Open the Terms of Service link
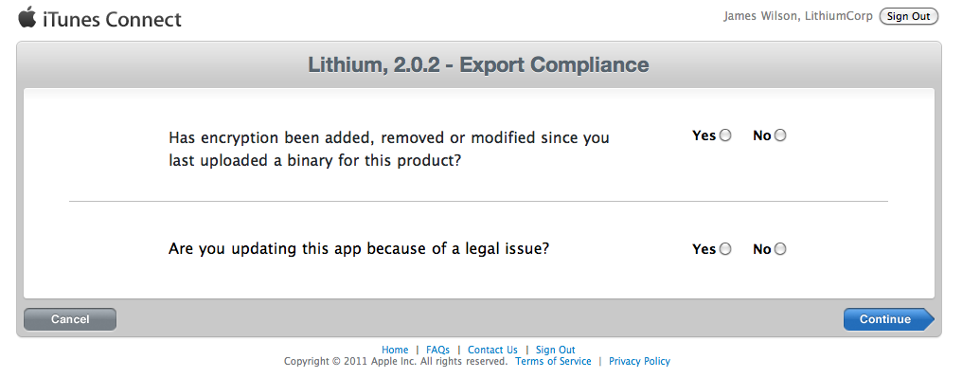The image size is (980, 378). (x=553, y=361)
